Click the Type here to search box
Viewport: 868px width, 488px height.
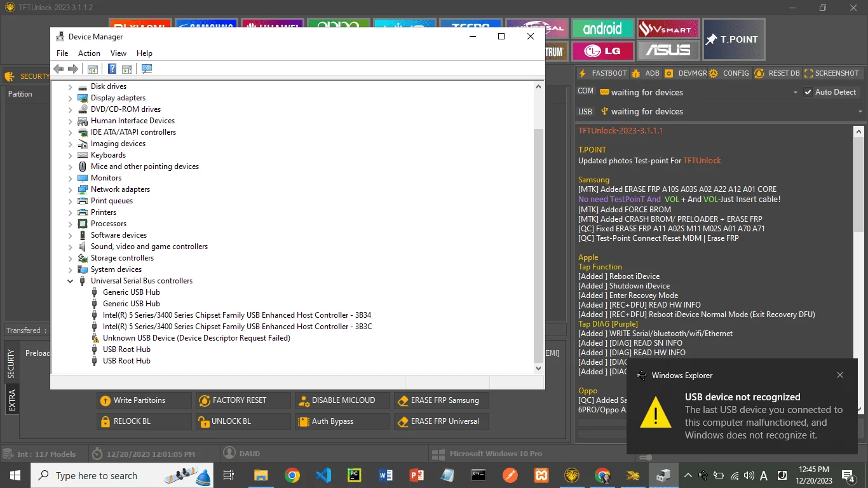[x=121, y=475]
